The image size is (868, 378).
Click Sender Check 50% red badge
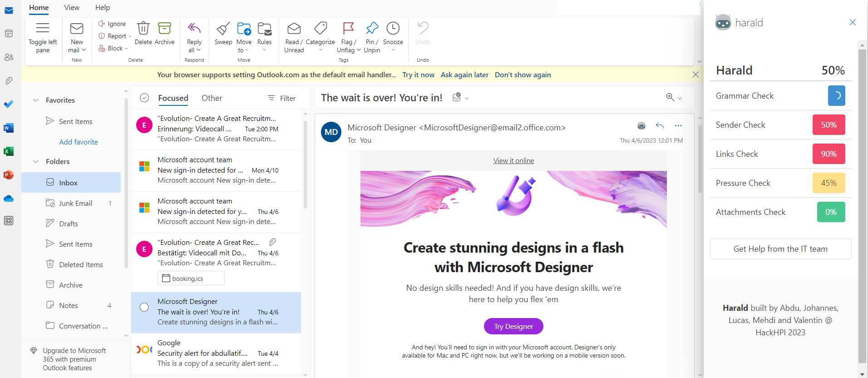[829, 125]
